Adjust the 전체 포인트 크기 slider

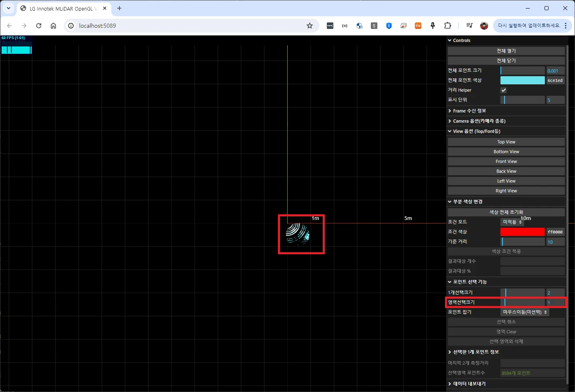pos(522,70)
